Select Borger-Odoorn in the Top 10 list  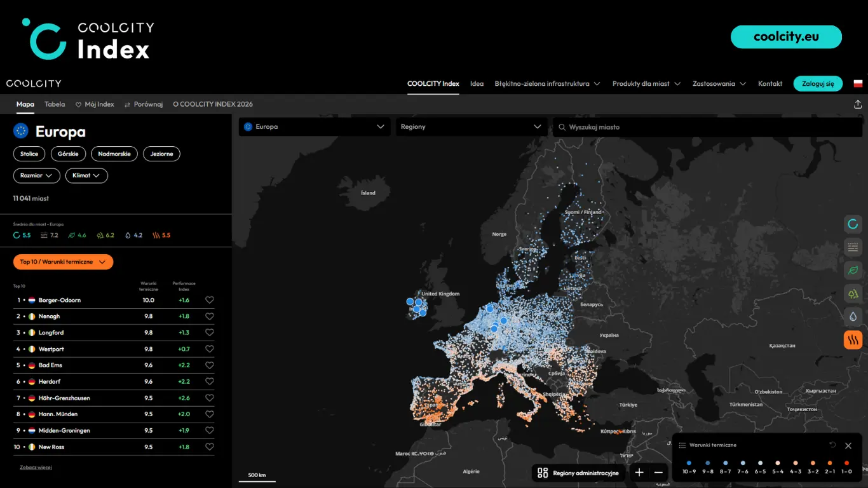tap(59, 300)
